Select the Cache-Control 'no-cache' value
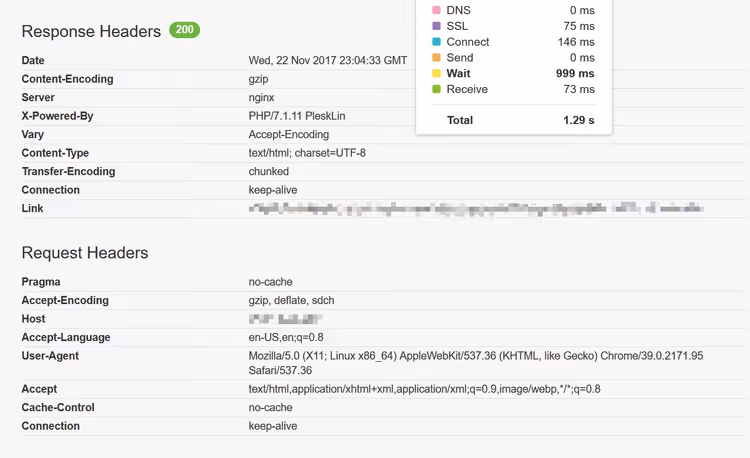 tap(270, 407)
